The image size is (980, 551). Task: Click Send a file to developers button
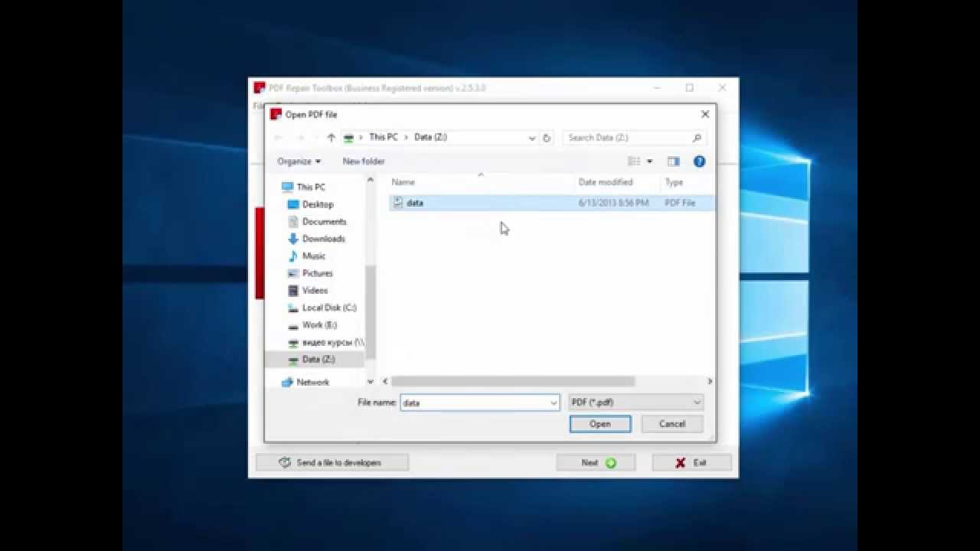click(x=332, y=463)
